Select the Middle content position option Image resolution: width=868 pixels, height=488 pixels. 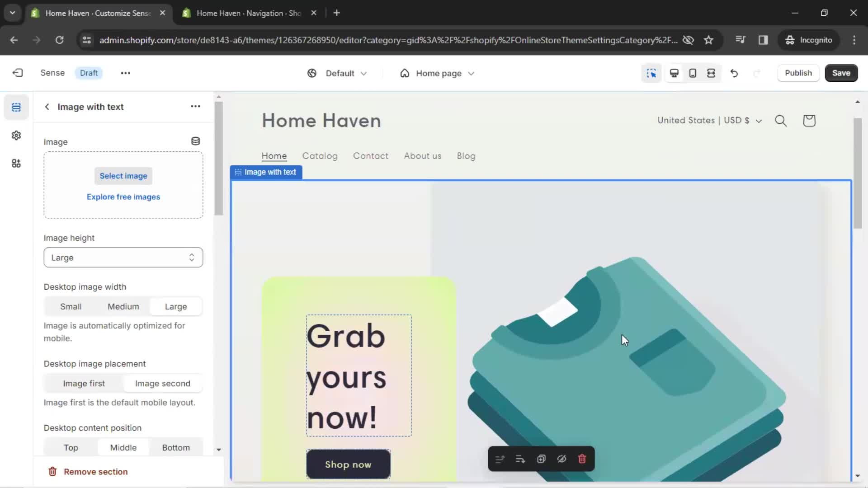coord(123,447)
